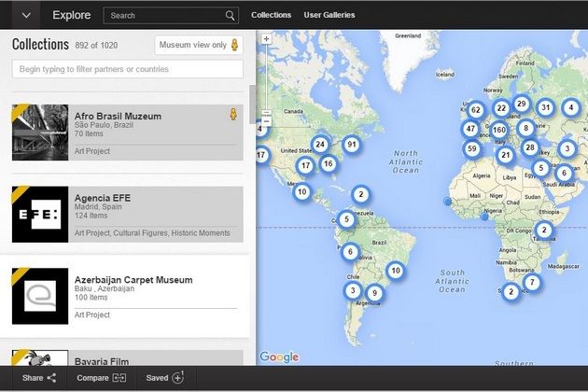Viewport: 588px width, 392px height.
Task: Open Afro Brasil Muzeum thumbnail
Action: click(x=40, y=133)
